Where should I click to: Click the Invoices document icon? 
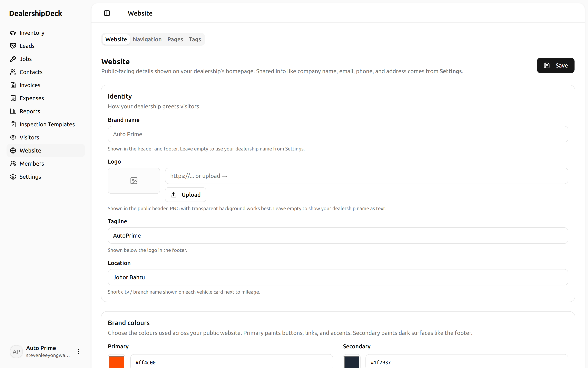click(x=13, y=85)
